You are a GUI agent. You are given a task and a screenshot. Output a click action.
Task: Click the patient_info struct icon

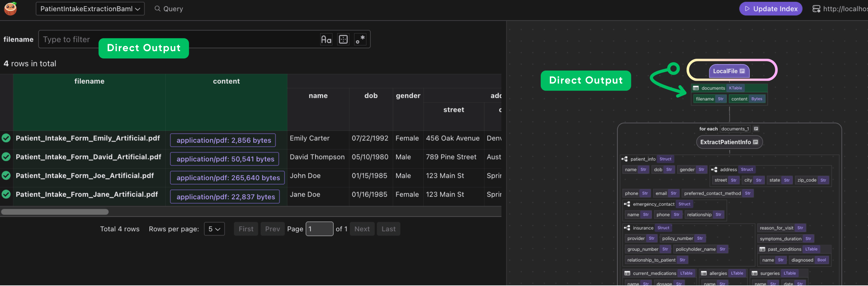[x=624, y=159]
